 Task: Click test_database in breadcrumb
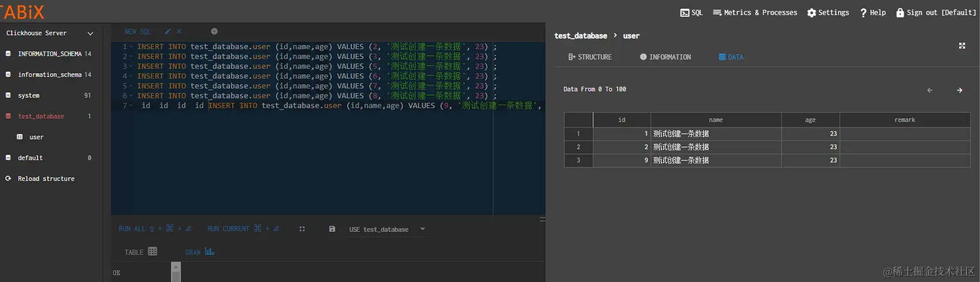point(581,36)
